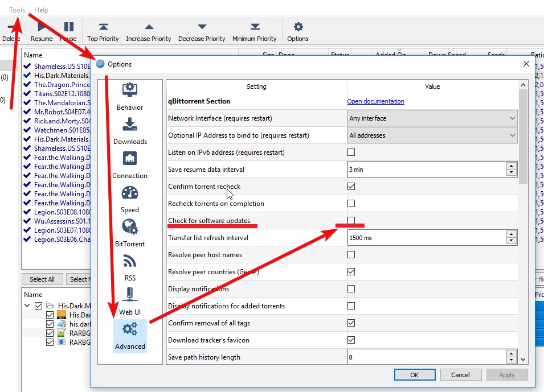
Task: Open the Network Interface dropdown
Action: [432, 118]
